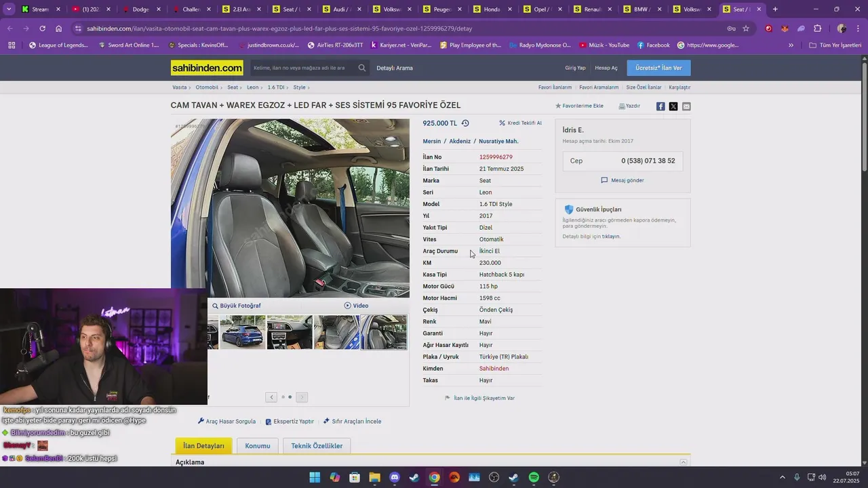The width and height of the screenshot is (868, 488).
Task: Open Discord from taskbar
Action: [x=395, y=477]
